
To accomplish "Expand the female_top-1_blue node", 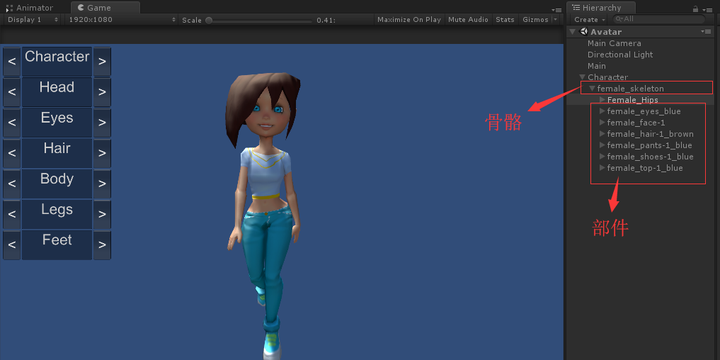I will pos(602,168).
